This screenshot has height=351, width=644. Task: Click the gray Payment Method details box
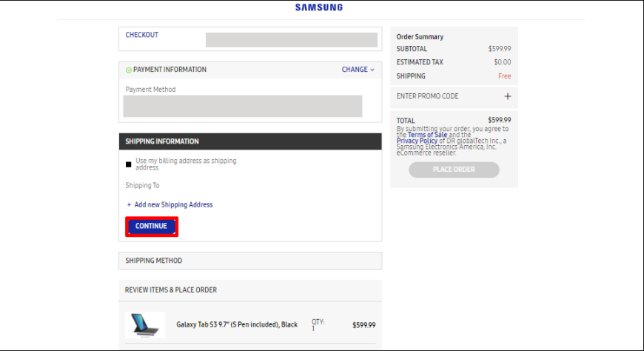point(243,107)
